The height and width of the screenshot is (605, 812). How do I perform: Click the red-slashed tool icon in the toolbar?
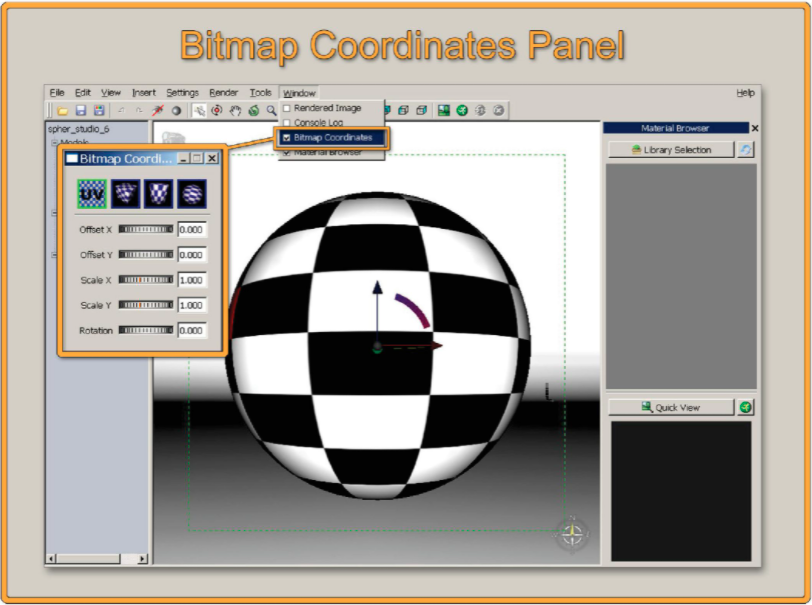tap(158, 110)
